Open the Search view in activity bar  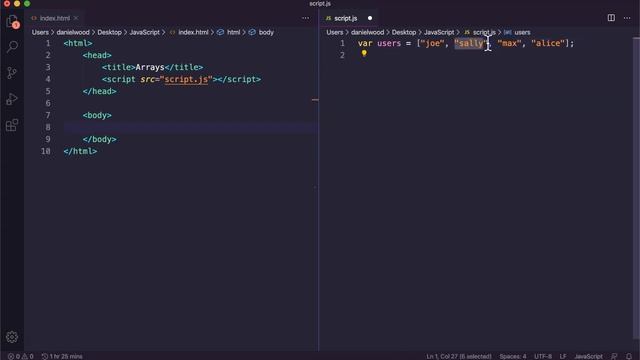12,47
